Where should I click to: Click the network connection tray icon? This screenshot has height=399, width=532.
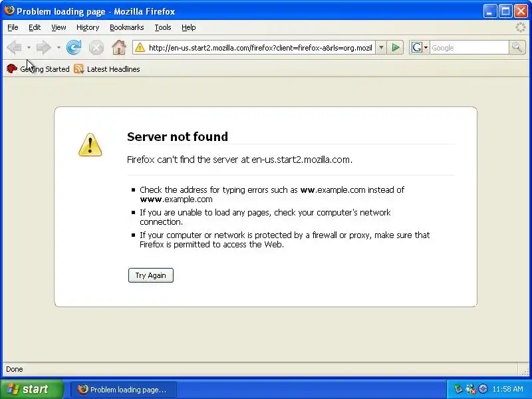tap(471, 389)
